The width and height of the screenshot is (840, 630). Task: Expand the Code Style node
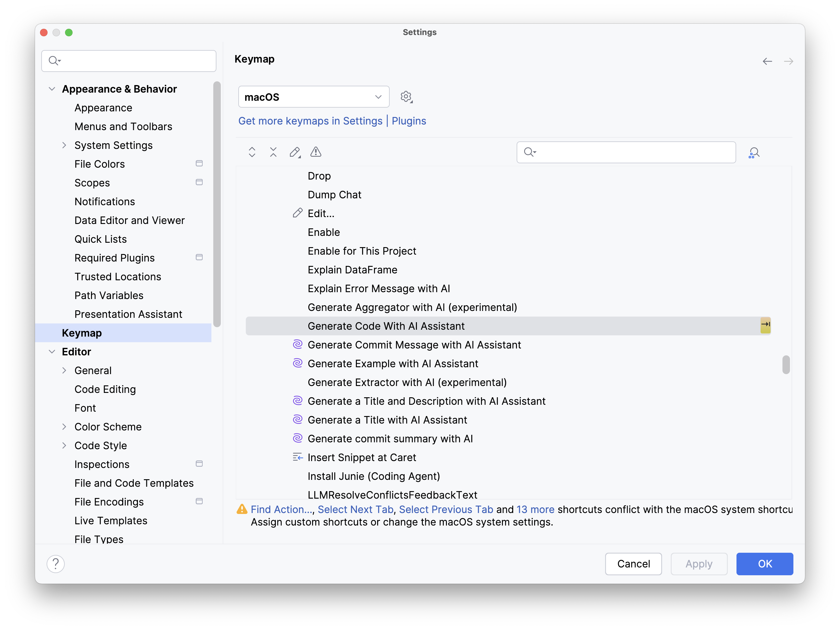(x=64, y=445)
